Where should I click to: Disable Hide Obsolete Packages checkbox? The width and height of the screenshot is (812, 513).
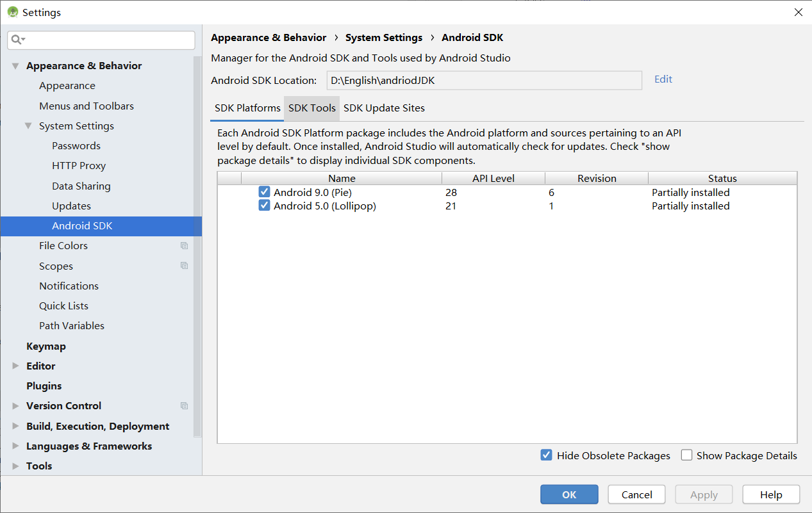coord(546,455)
